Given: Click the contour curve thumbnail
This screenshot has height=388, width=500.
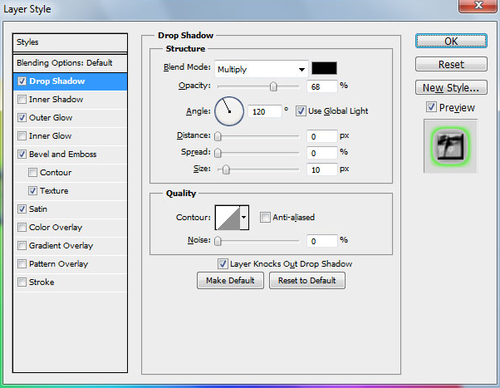Looking at the screenshot, I should point(228,217).
